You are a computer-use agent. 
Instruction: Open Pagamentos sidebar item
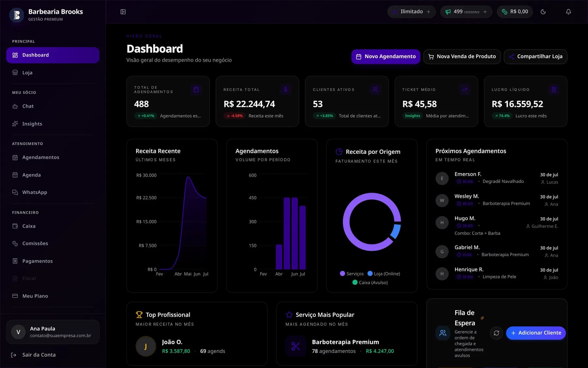pyautogui.click(x=53, y=261)
